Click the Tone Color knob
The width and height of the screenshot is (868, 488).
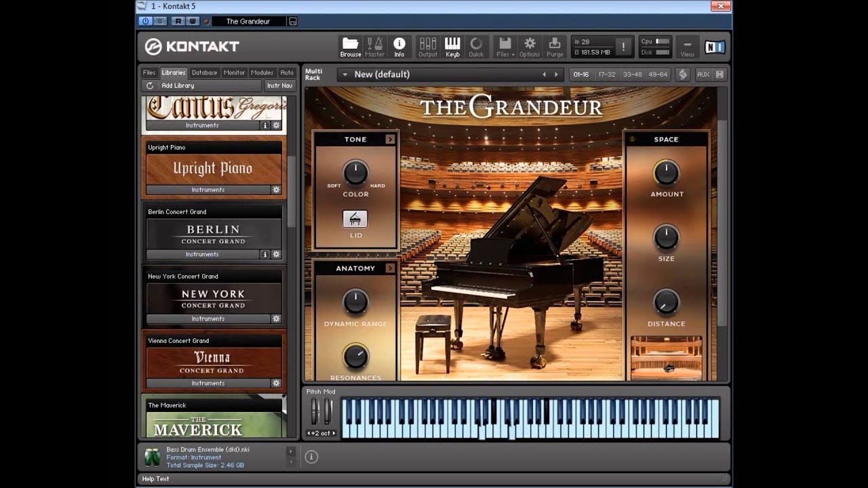click(x=355, y=173)
